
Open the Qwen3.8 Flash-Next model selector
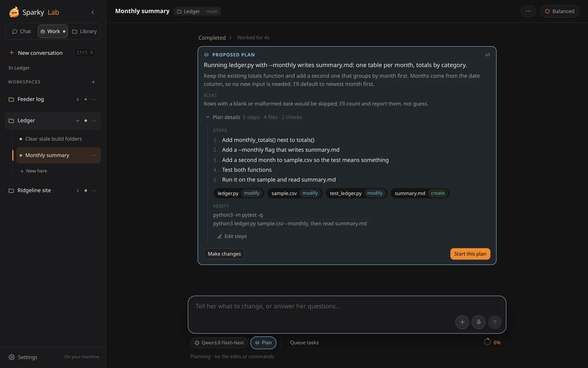coord(219,343)
